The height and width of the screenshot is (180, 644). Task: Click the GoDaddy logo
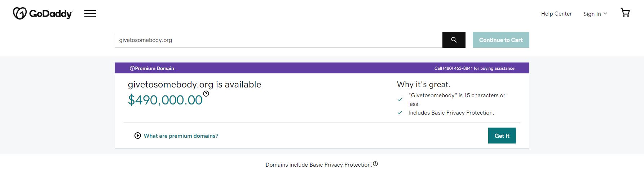point(43,13)
